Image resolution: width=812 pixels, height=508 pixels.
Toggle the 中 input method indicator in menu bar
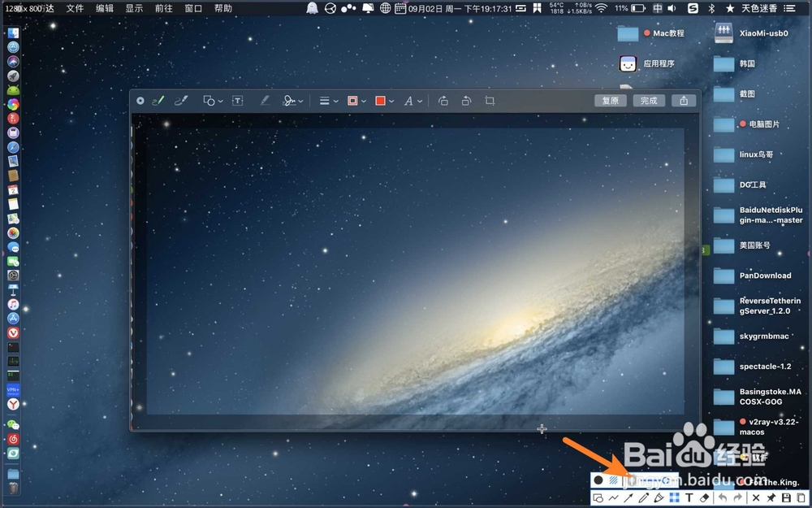(x=657, y=8)
